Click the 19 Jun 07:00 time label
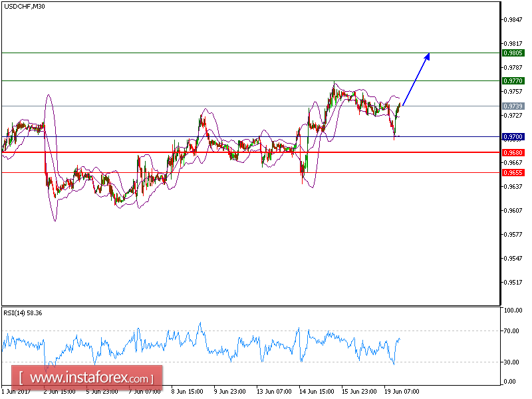Viewport: 532px width, 399px height. 402,392
